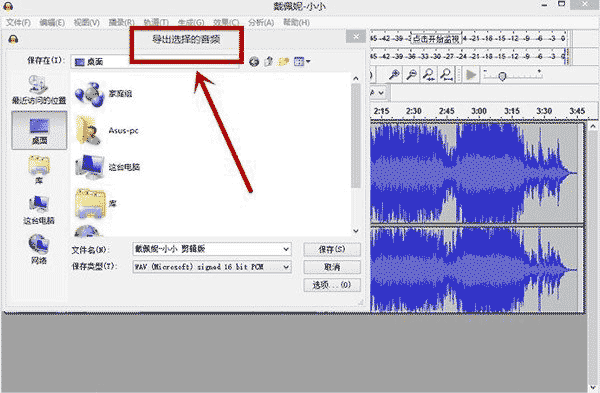
Task: Click the playback level meter
Action: 469,57
